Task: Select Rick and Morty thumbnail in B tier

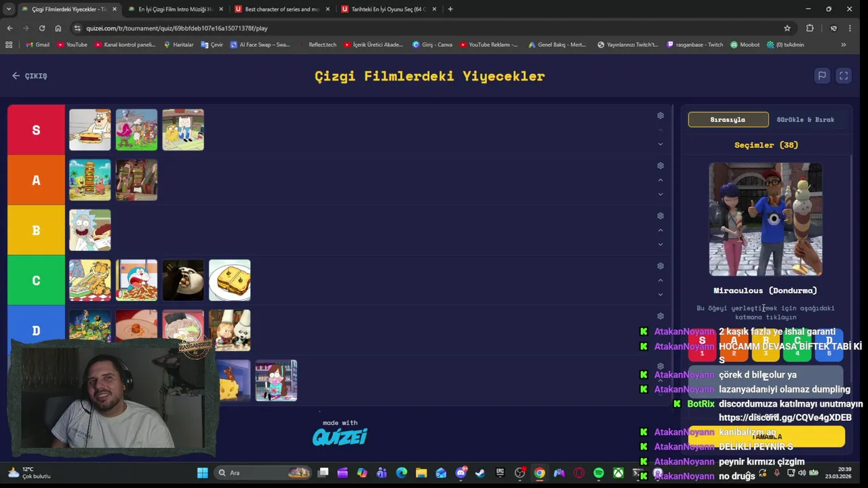Action: coord(90,230)
